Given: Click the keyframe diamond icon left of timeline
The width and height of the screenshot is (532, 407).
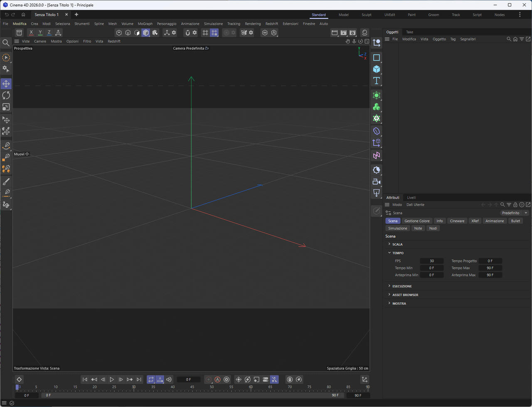Looking at the screenshot, I should (19, 380).
